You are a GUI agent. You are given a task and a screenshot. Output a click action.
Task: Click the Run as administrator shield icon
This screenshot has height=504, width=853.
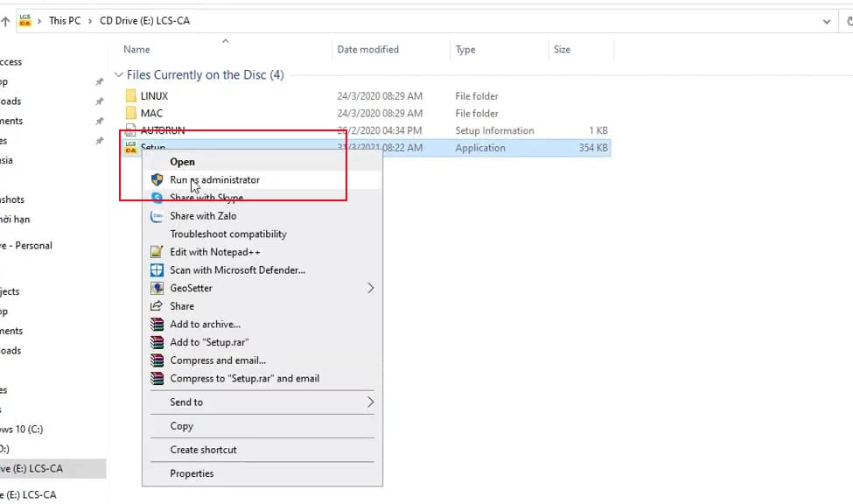coord(157,180)
